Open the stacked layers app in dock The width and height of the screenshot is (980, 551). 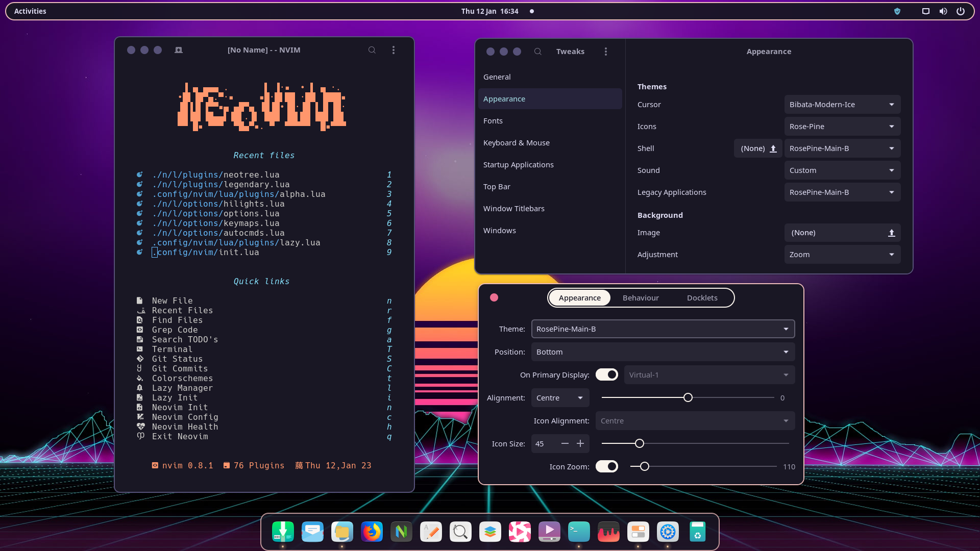490,532
